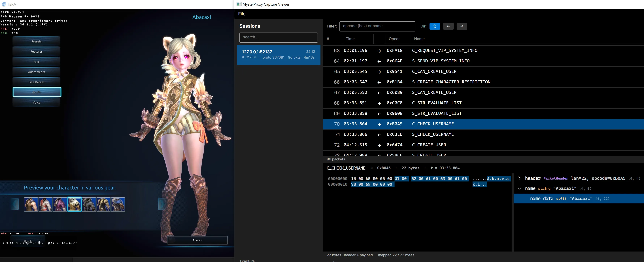Open the Adornments panel in TERA
The width and height of the screenshot is (644, 262).
pyautogui.click(x=37, y=72)
